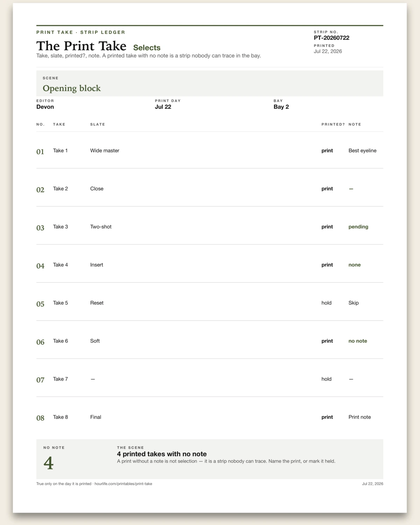Select the editor name Devon
This screenshot has width=420, height=525.
click(45, 107)
